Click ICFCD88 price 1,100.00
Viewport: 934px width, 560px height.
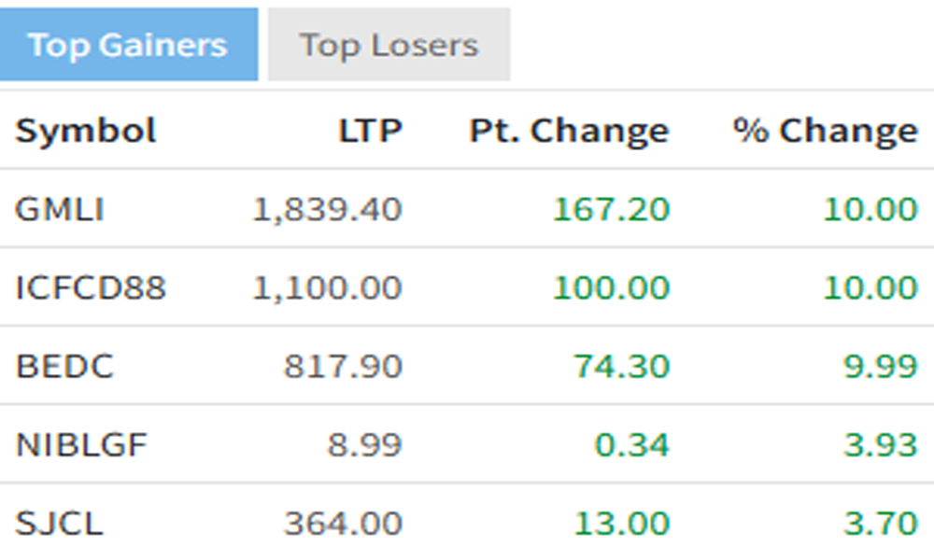tap(327, 287)
